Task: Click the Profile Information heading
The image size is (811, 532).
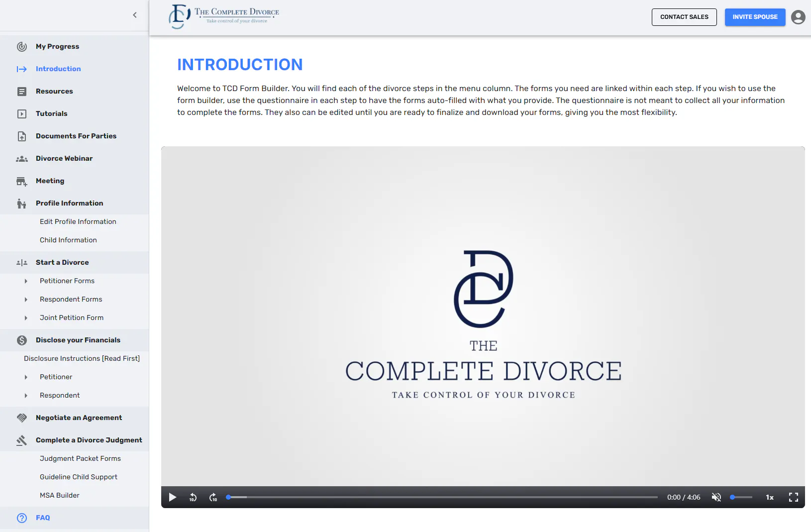Action: pyautogui.click(x=70, y=204)
